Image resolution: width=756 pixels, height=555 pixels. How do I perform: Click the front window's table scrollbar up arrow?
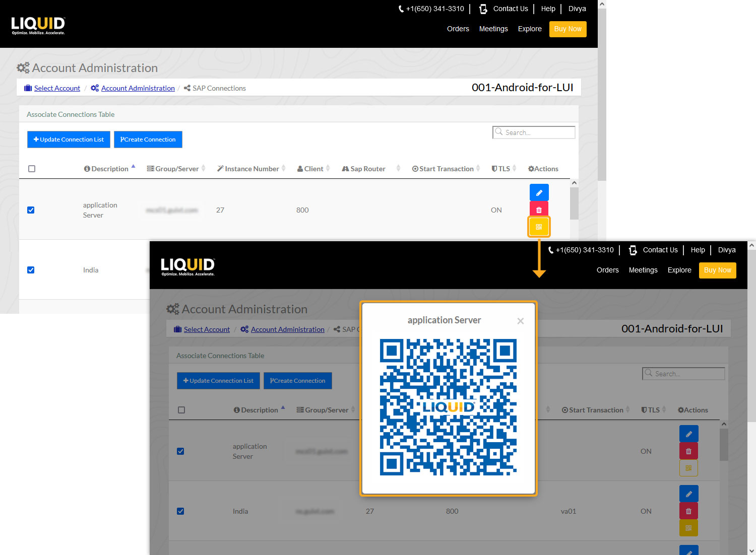(724, 424)
